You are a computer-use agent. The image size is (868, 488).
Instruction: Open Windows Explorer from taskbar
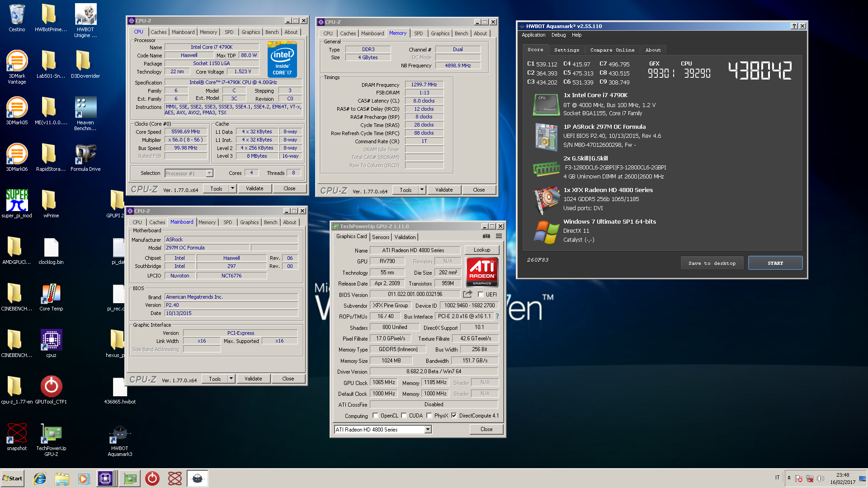pos(62,479)
